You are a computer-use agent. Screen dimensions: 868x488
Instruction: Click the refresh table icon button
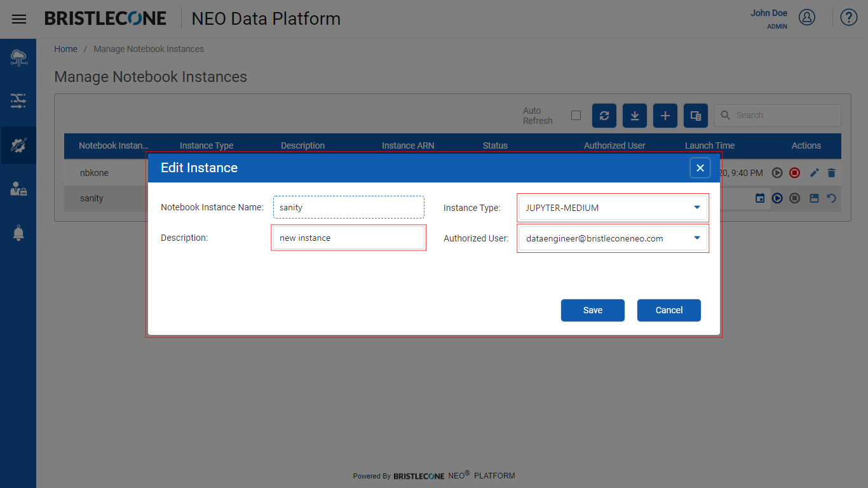click(604, 116)
